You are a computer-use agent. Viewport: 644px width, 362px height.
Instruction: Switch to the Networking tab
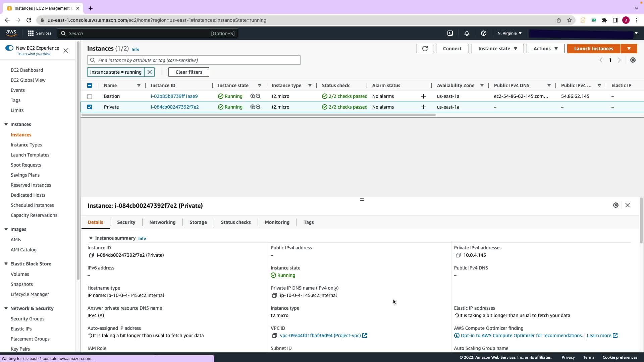(162, 222)
